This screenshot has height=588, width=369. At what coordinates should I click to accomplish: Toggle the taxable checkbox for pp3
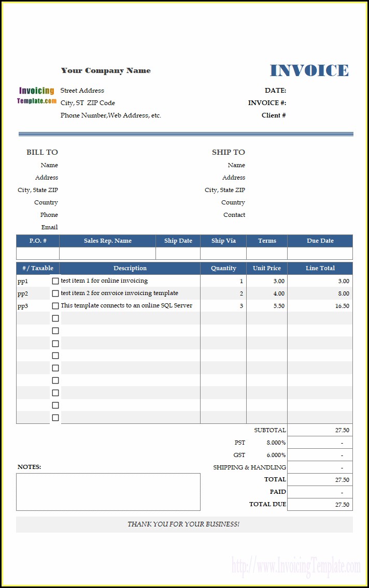point(55,305)
